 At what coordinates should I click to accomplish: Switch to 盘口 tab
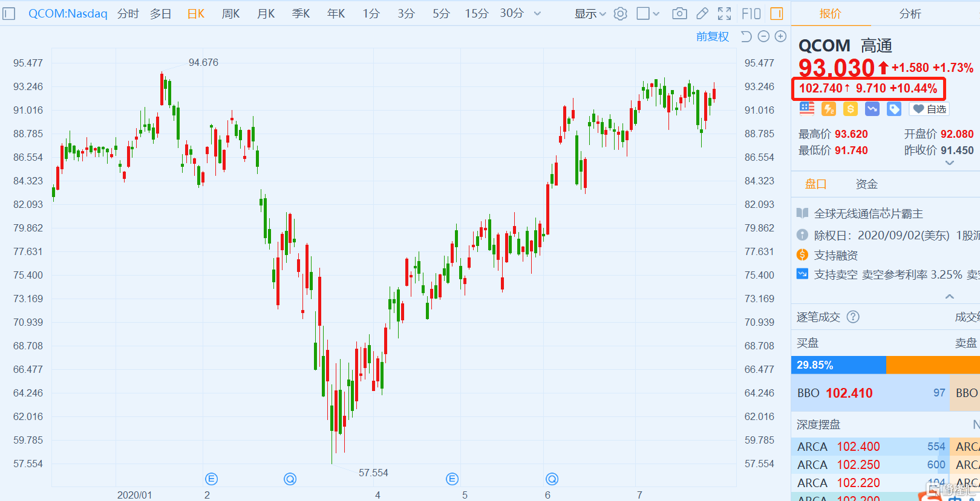(x=815, y=184)
